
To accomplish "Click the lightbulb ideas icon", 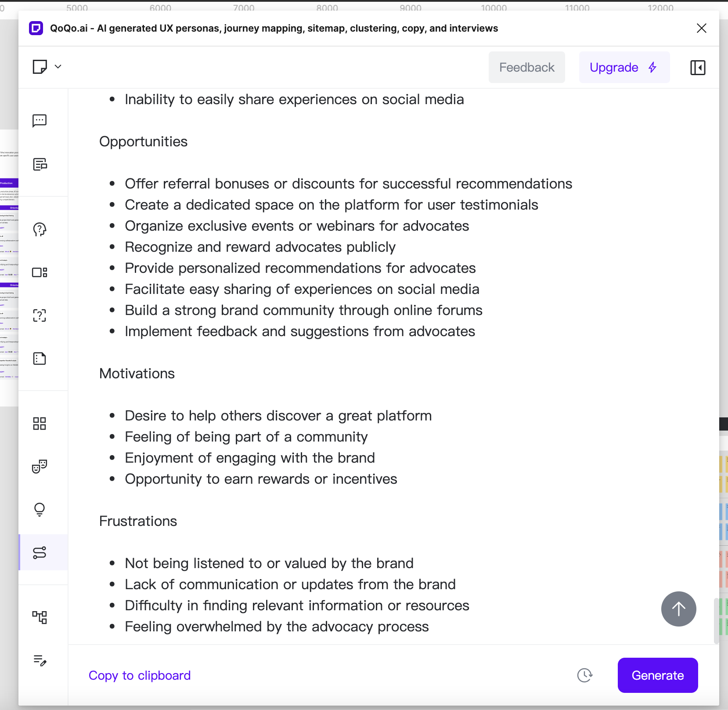I will coord(40,509).
